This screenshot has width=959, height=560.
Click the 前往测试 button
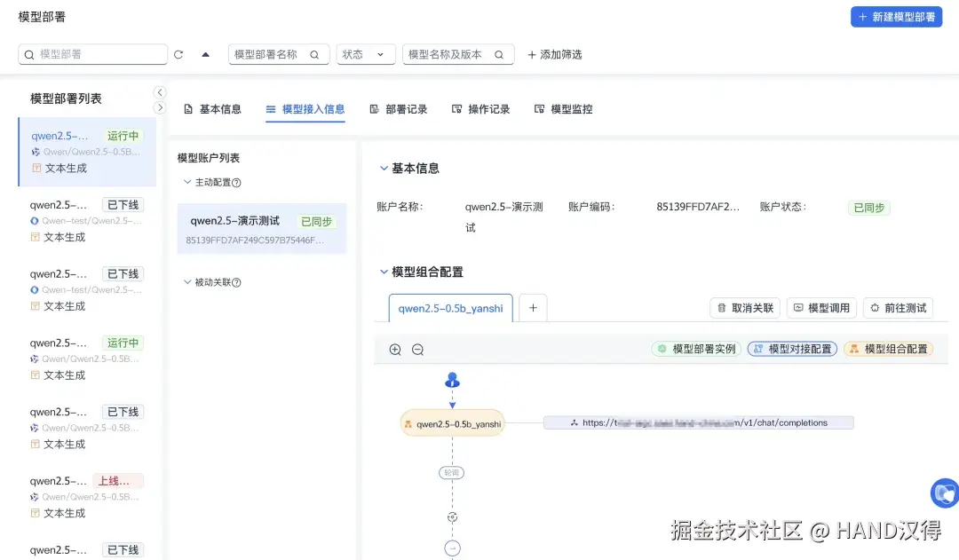(x=899, y=308)
